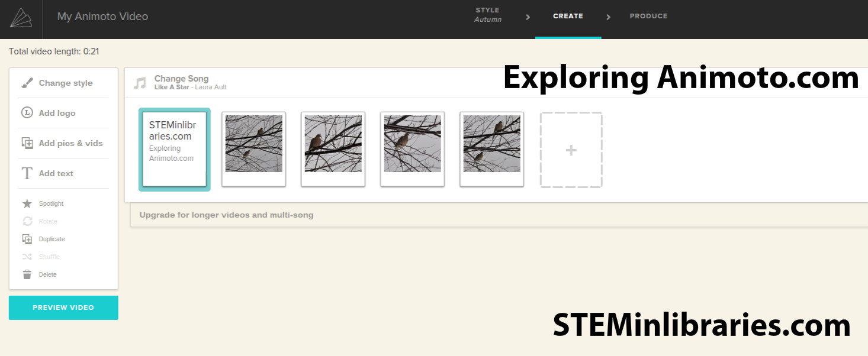Image resolution: width=868 pixels, height=356 pixels.
Task: Select the STEMinlibraries.com title slide
Action: (x=175, y=150)
